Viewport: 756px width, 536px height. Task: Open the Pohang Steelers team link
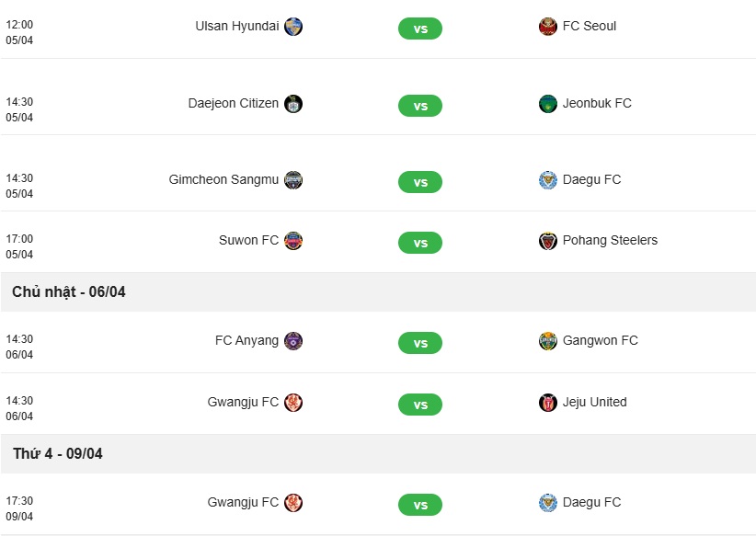coord(610,240)
